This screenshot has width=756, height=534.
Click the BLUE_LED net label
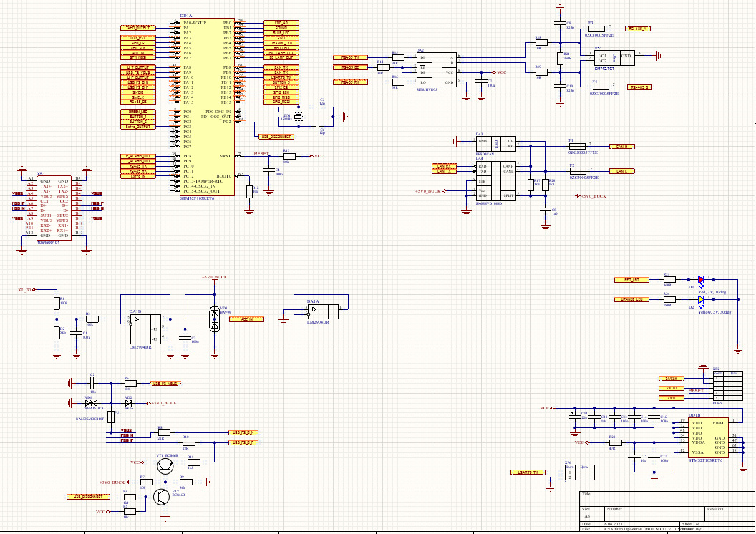tap(281, 33)
